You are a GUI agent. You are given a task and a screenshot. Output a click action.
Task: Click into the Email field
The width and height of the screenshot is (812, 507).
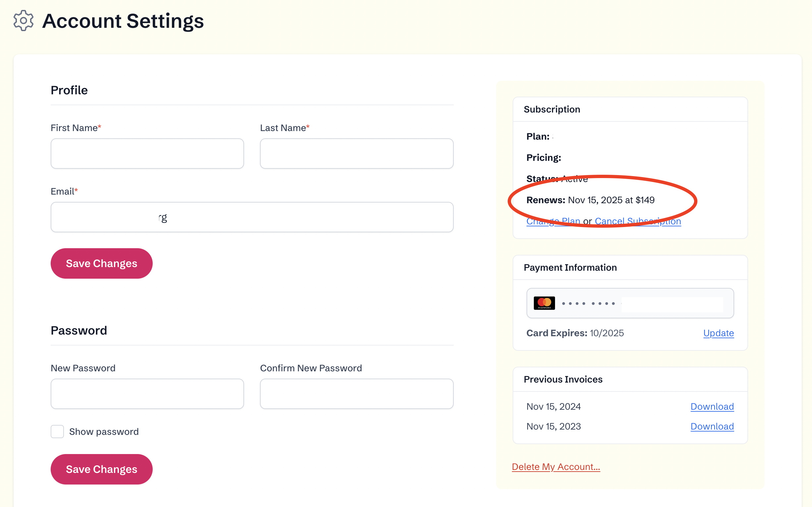click(x=252, y=217)
